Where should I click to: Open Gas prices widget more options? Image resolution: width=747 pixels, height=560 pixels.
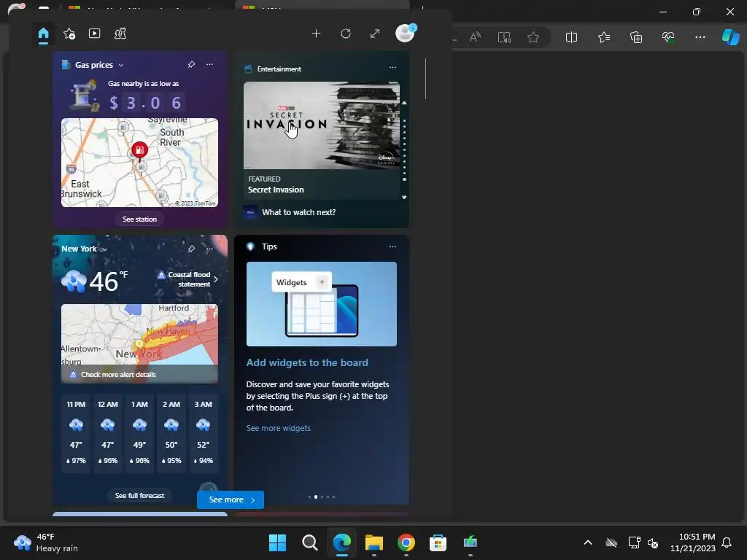coord(209,64)
